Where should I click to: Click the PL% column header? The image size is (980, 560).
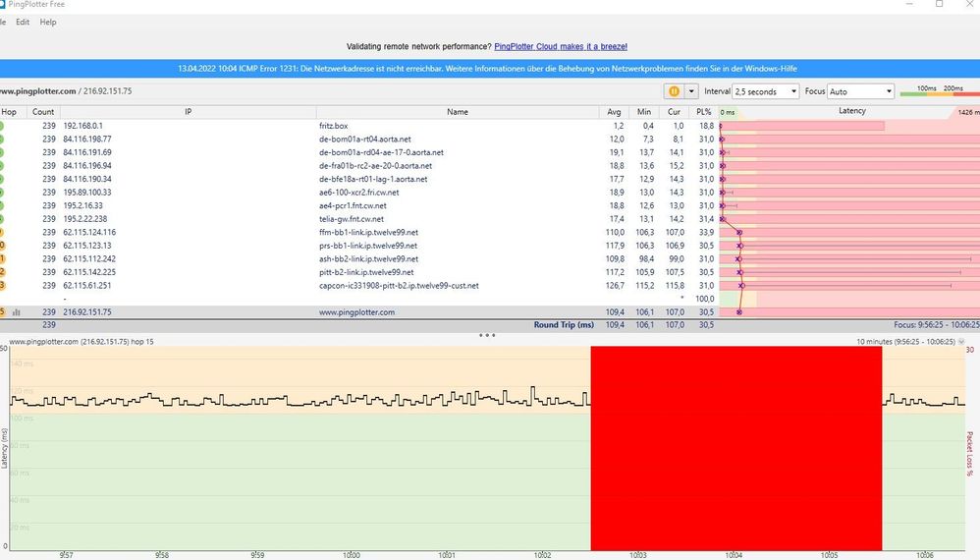(x=704, y=112)
